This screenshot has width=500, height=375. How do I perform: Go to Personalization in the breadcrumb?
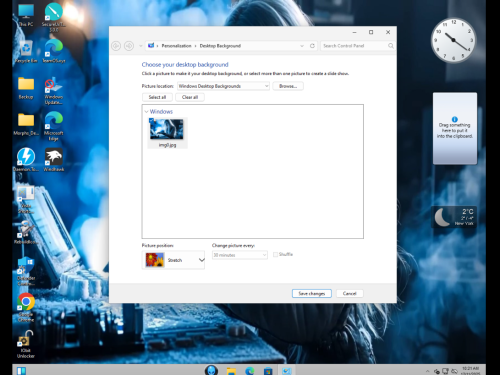click(176, 46)
